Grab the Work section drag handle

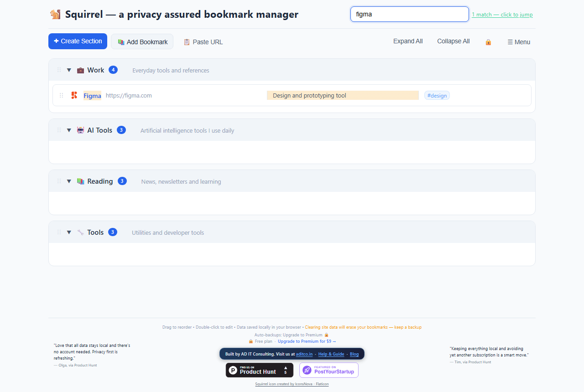[x=59, y=70]
